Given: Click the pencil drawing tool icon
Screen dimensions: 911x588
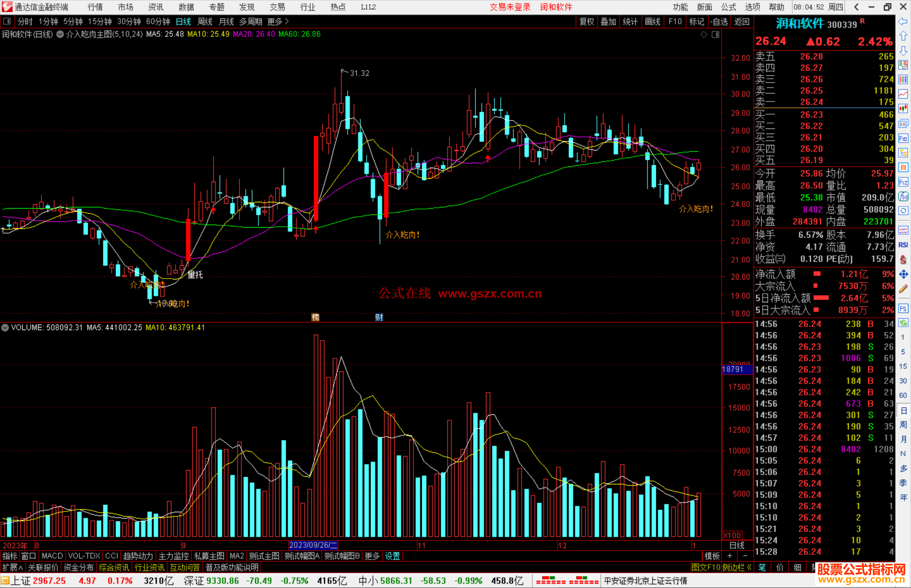Looking at the screenshot, I should (x=903, y=289).
